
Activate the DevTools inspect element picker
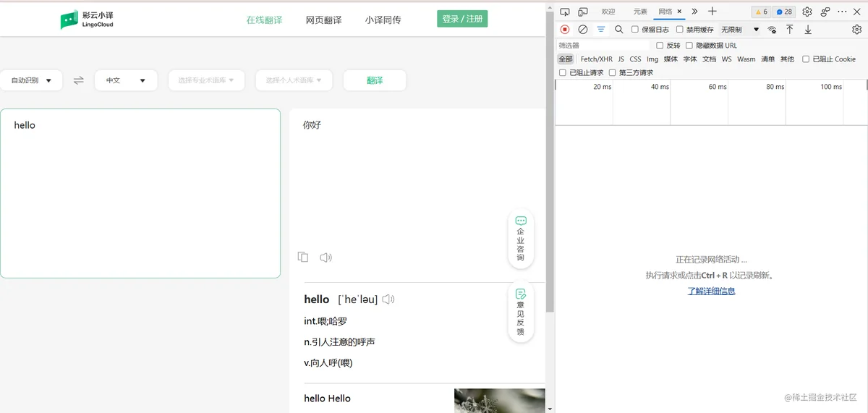[565, 12]
